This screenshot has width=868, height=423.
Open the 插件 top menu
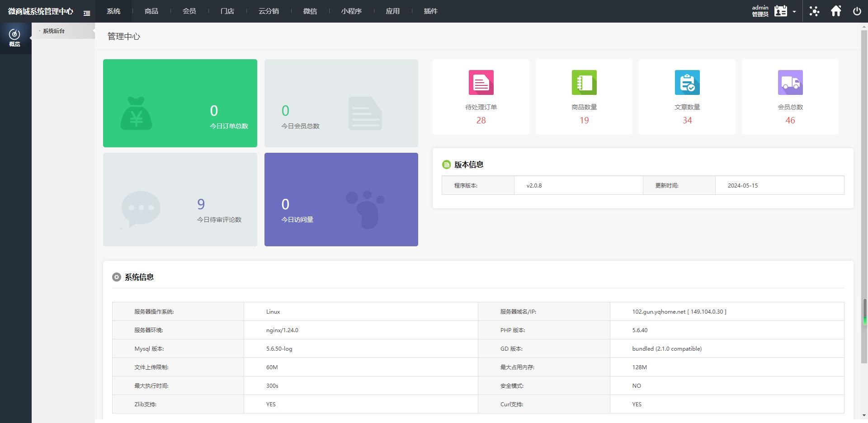pyautogui.click(x=431, y=11)
